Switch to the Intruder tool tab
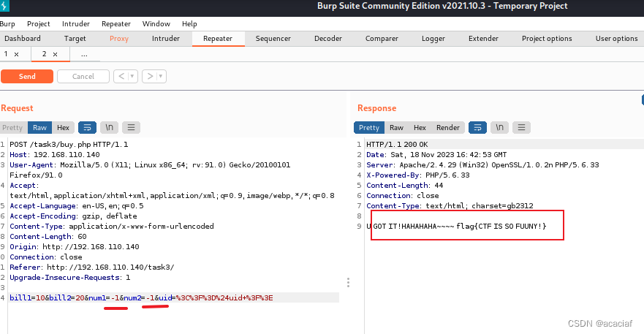This screenshot has height=334, width=644. 165,39
